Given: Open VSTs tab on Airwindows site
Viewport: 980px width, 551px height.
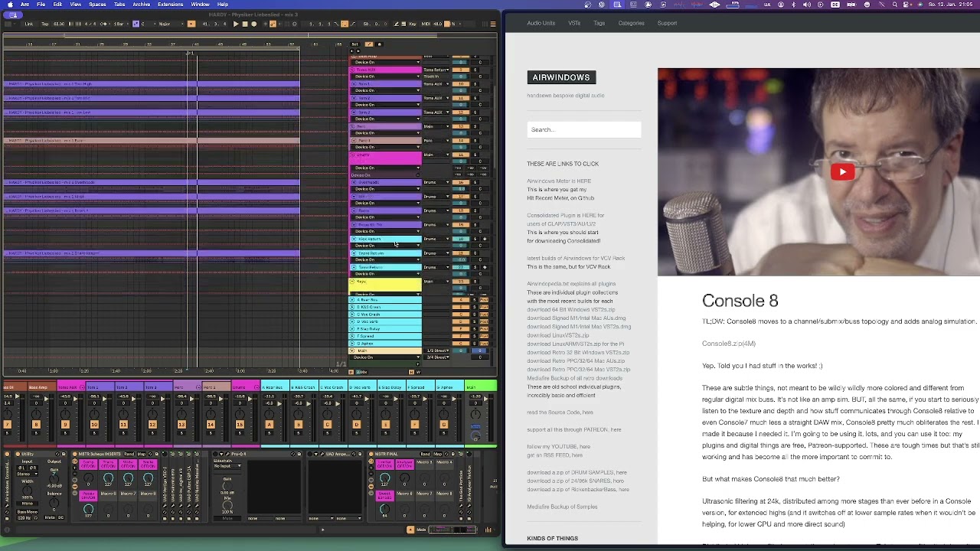Looking at the screenshot, I should tap(574, 23).
